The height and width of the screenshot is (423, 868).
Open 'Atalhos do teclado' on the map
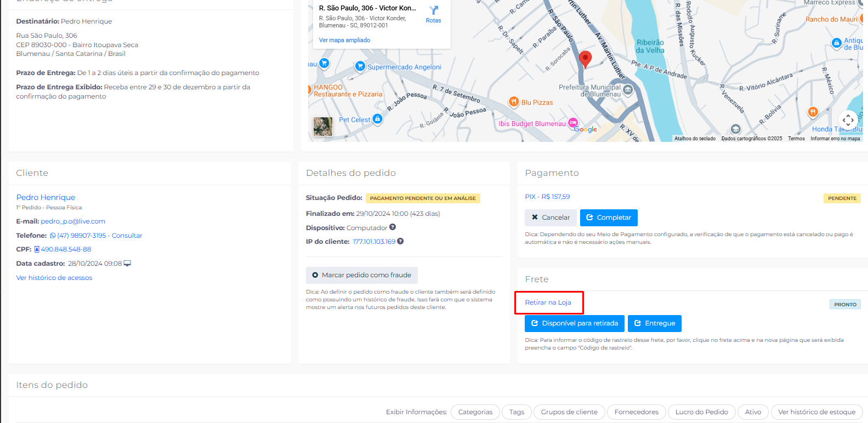tap(695, 139)
